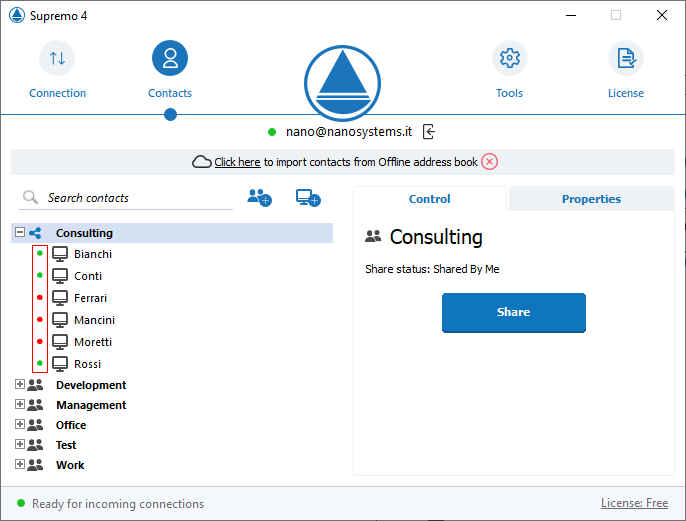Viewport: 686px width, 521px height.
Task: Click Conti's computer icon
Action: click(x=60, y=276)
